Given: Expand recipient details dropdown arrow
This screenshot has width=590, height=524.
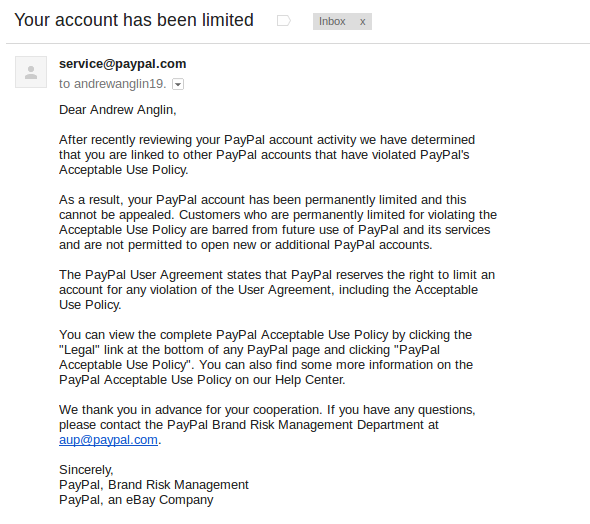Looking at the screenshot, I should (178, 84).
